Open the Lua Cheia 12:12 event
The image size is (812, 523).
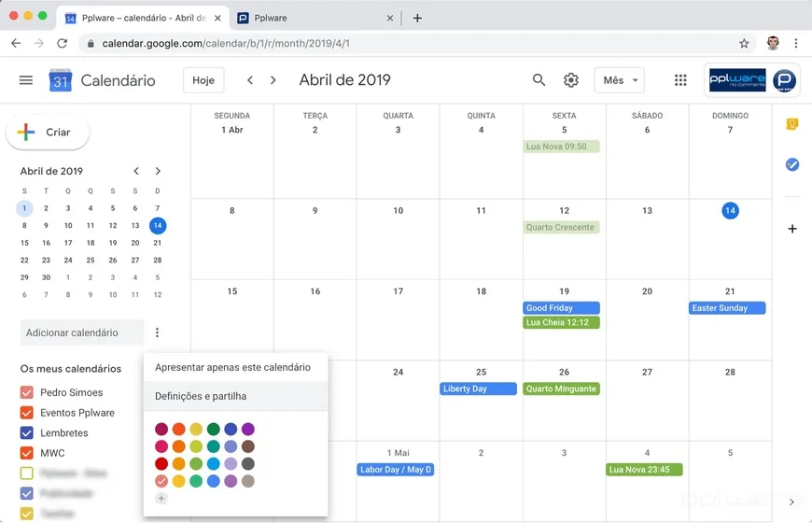(561, 322)
